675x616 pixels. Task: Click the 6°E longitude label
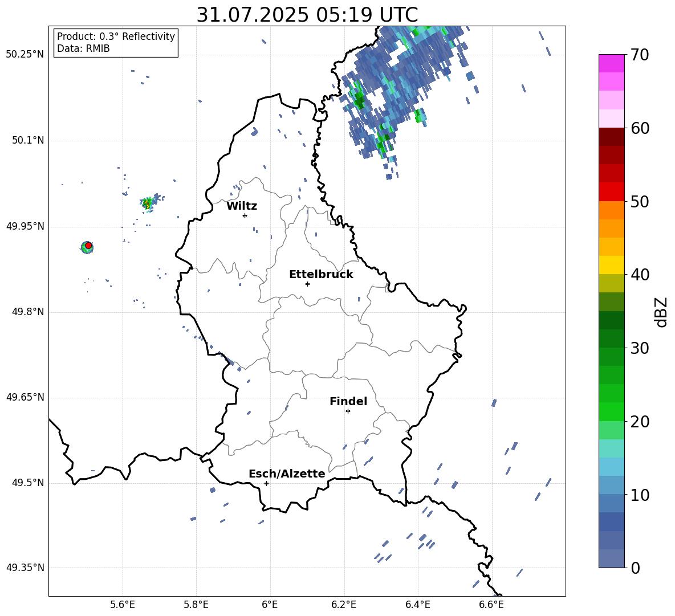(270, 605)
